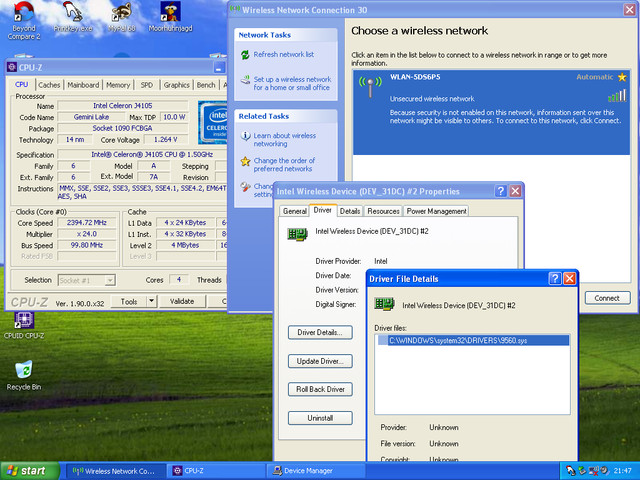This screenshot has width=640, height=480.
Task: Click the Refresh network list link
Action: pyautogui.click(x=284, y=54)
